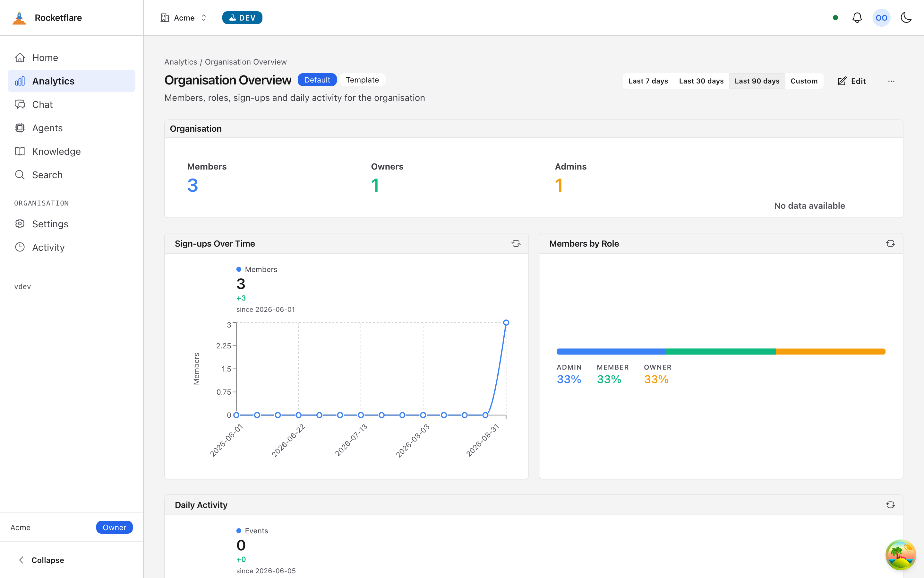Click the MEMBER 33% label

[612, 374]
